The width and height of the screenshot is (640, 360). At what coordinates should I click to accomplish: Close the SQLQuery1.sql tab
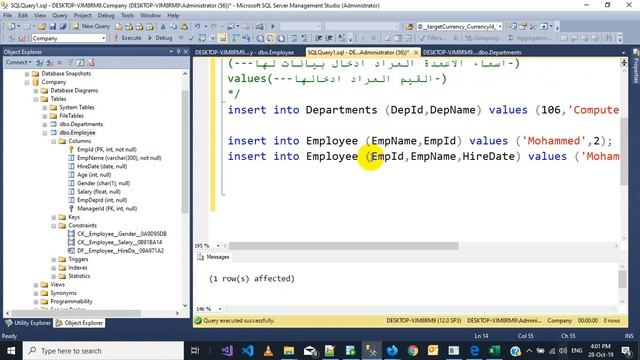(416, 52)
